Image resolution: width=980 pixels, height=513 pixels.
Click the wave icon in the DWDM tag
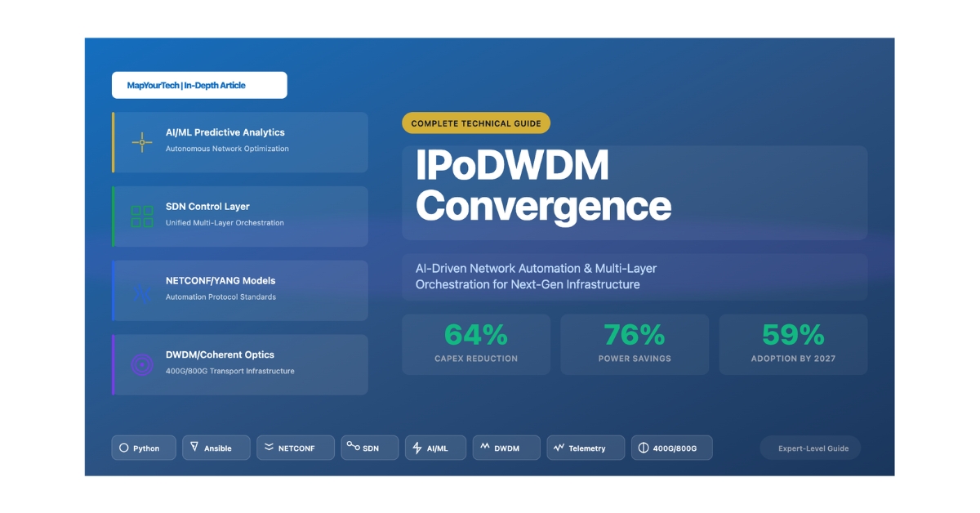(484, 447)
